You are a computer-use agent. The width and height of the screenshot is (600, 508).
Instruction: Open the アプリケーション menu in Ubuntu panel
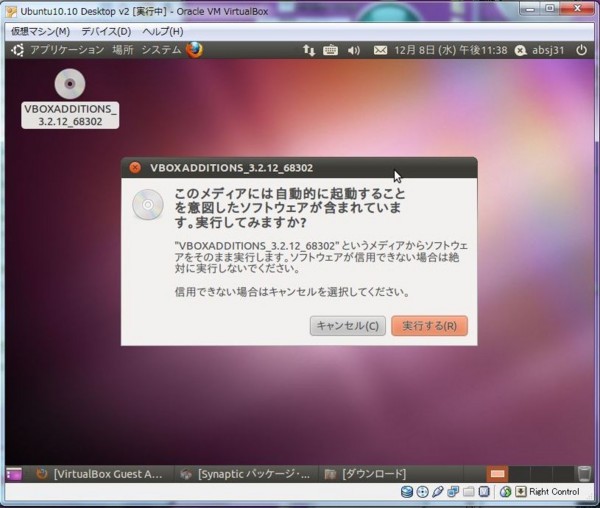click(x=67, y=50)
